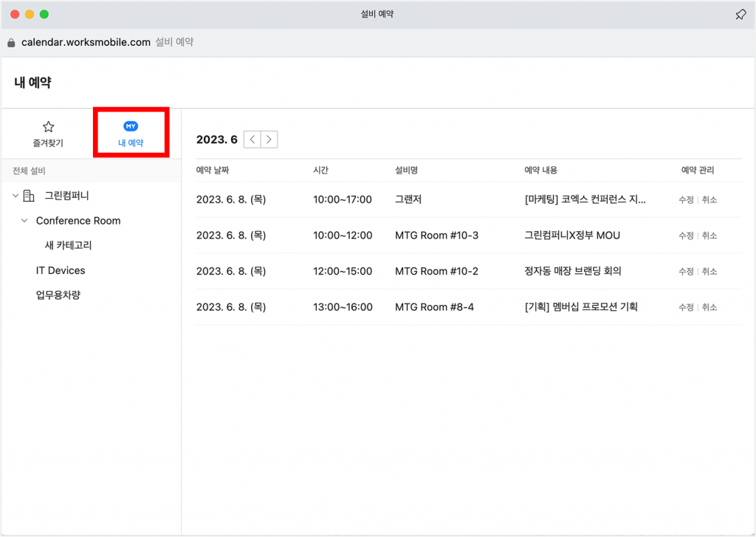Go to next month with right arrow
This screenshot has height=537, width=756.
pyautogui.click(x=269, y=140)
